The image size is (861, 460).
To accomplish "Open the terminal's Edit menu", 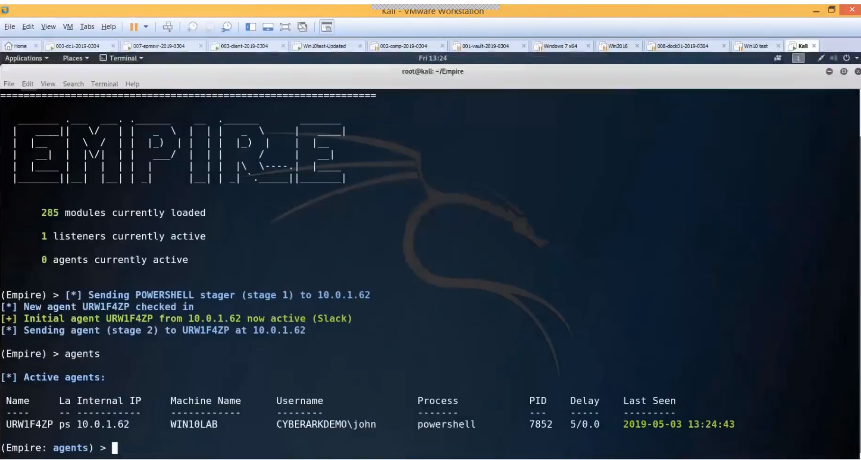I will pos(27,84).
